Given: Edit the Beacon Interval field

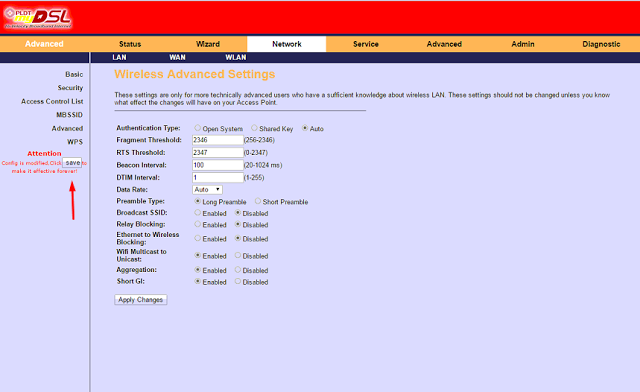Looking at the screenshot, I should 218,165.
